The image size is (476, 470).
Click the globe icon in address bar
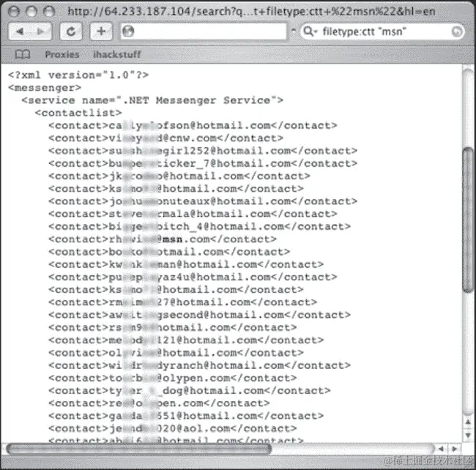pos(128,31)
